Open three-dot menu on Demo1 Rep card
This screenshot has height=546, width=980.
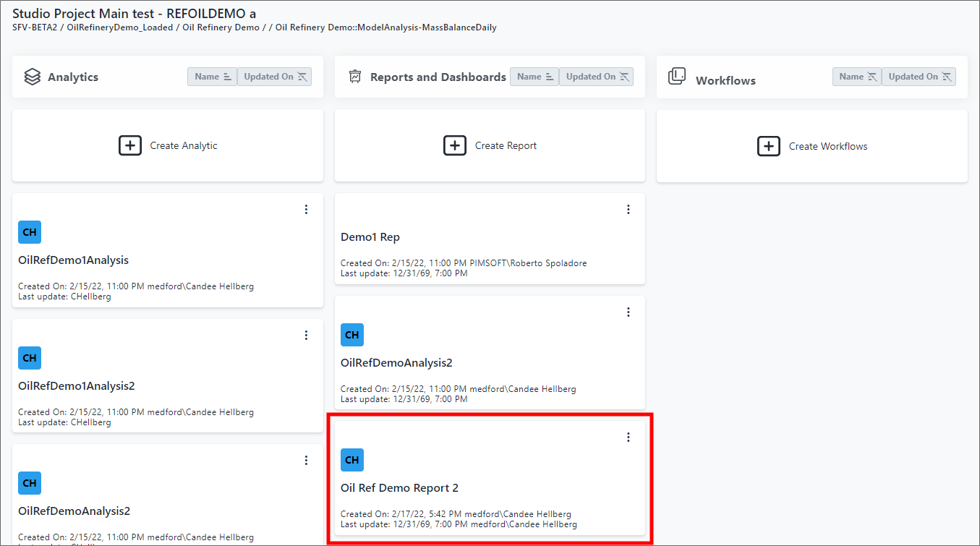[628, 210]
